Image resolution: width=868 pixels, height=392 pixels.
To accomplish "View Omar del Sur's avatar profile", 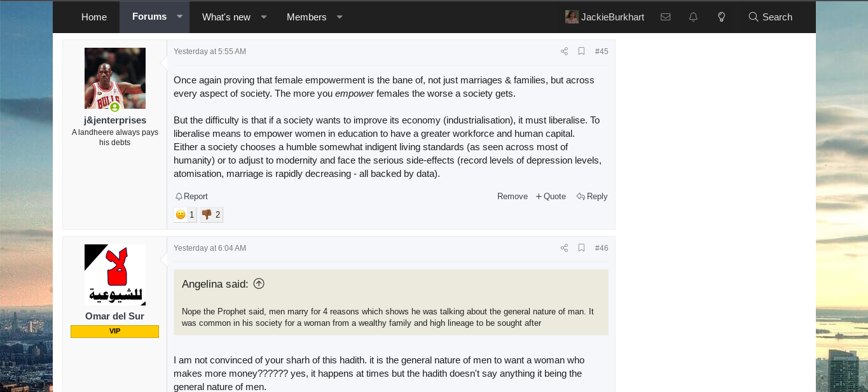I will 115,275.
